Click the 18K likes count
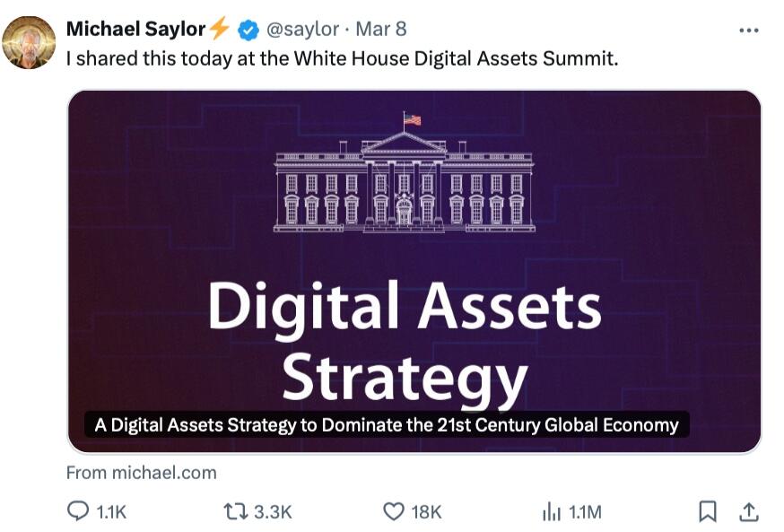The image size is (784, 532). point(426,512)
